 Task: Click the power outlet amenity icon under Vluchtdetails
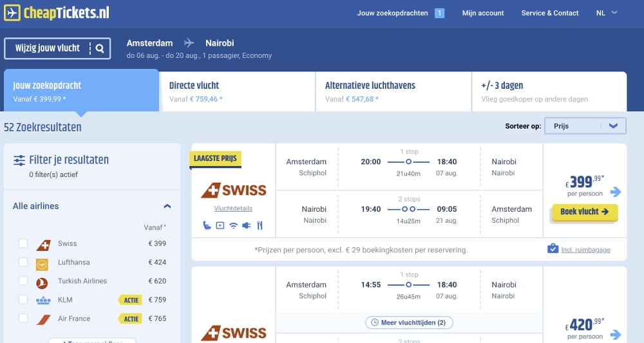click(247, 225)
